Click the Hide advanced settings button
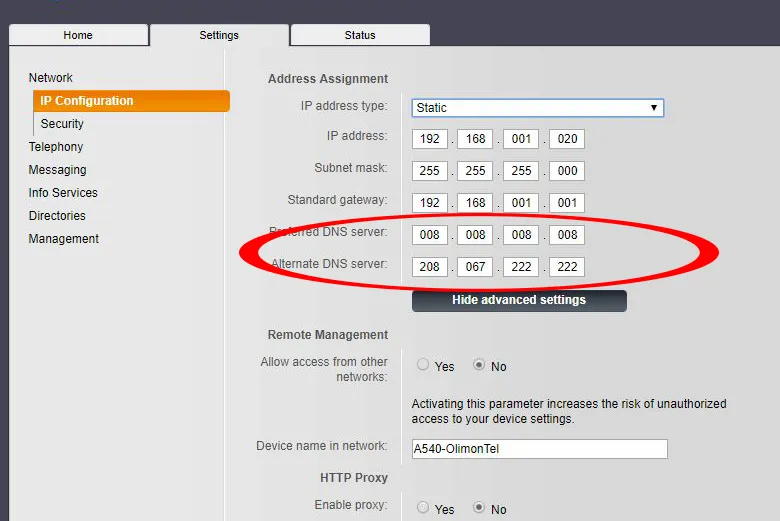This screenshot has width=780, height=521. pos(519,300)
